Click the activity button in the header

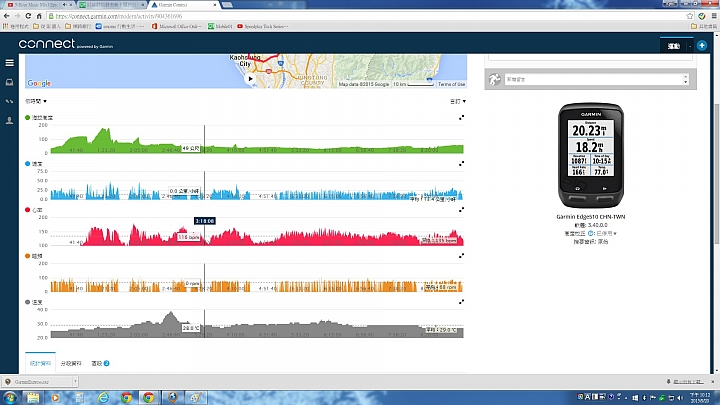point(674,46)
